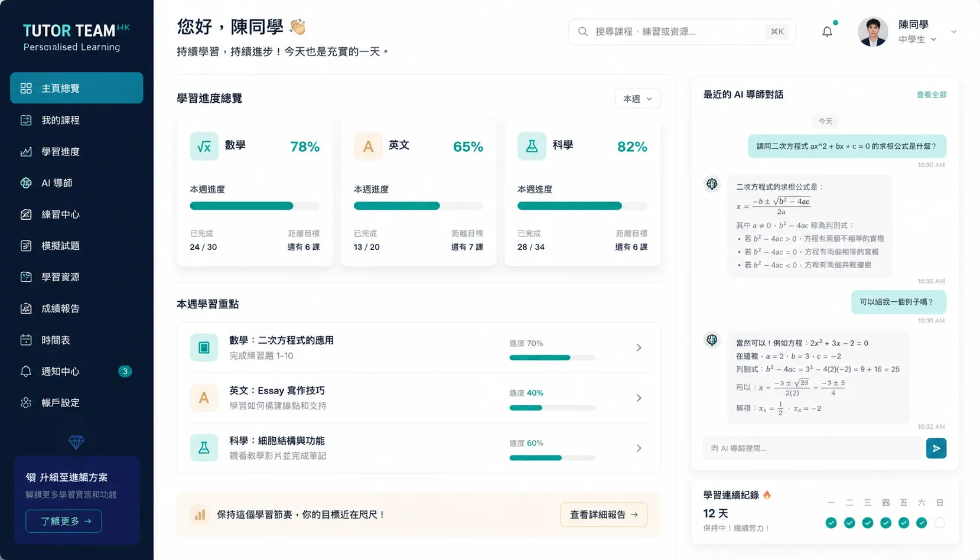
Task: Click the 了解更多 upgrade button
Action: pos(64,521)
